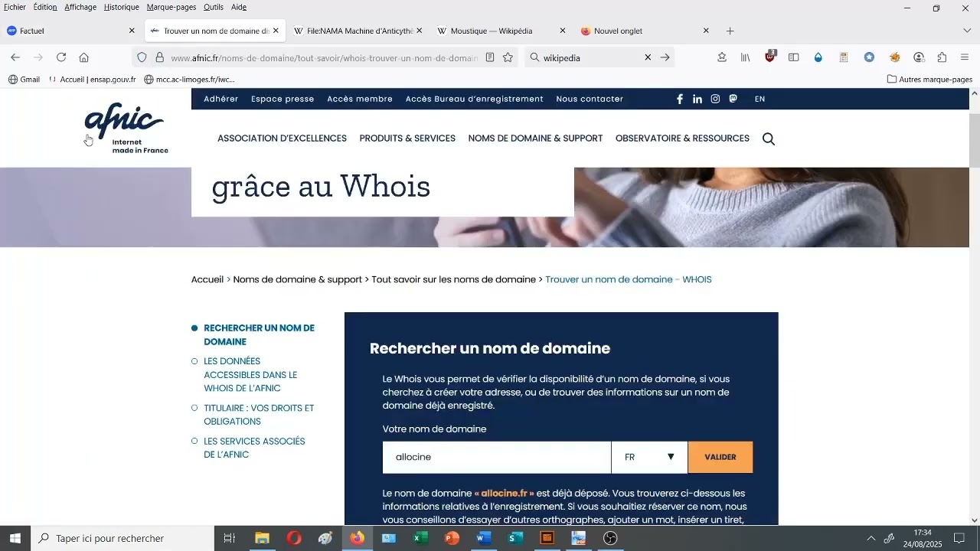Screen dimensions: 980x551
Task: Submit search with arrow button
Action: click(x=665, y=57)
